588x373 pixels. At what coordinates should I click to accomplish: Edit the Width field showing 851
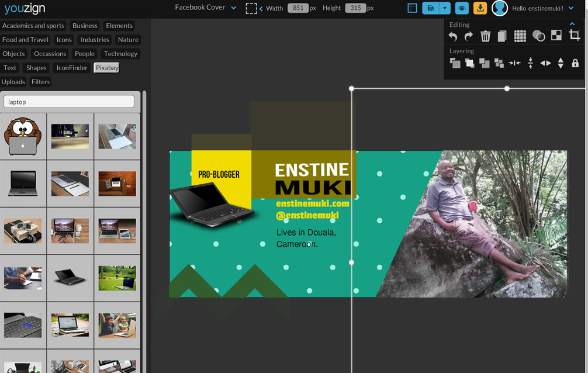(x=298, y=8)
